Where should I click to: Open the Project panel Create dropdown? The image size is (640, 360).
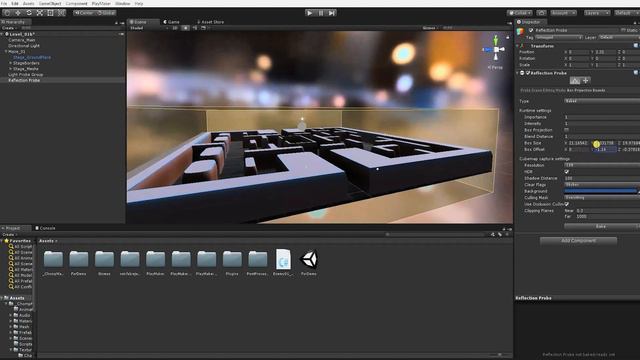click(9, 235)
